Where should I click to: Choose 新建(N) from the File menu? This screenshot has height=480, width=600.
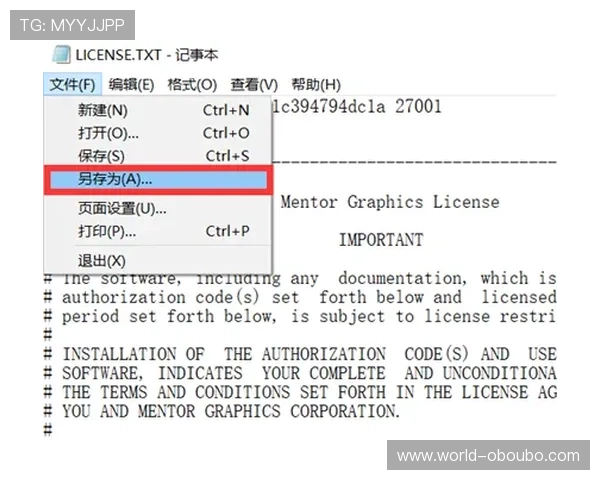pyautogui.click(x=158, y=110)
